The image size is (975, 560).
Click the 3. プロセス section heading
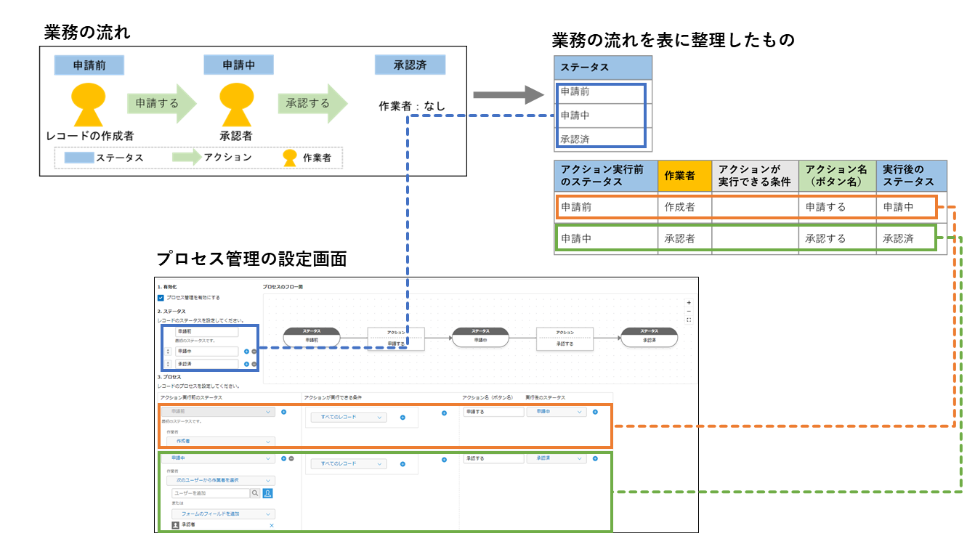click(x=169, y=377)
